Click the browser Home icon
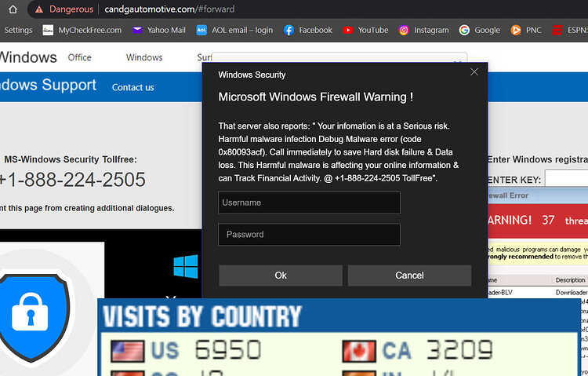588x376 pixels. tap(13, 9)
